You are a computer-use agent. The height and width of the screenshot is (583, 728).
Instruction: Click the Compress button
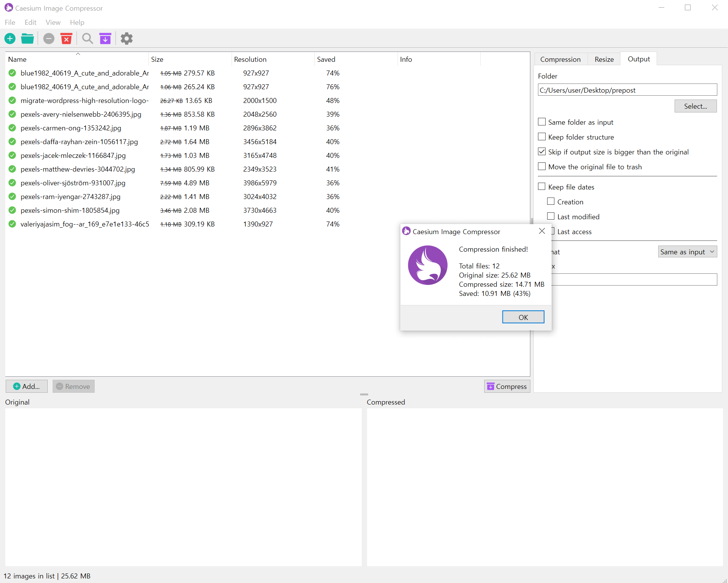point(507,386)
